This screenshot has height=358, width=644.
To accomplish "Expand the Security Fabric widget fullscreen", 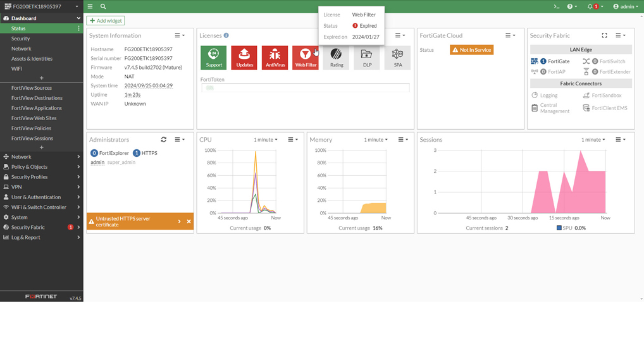I will [x=605, y=35].
